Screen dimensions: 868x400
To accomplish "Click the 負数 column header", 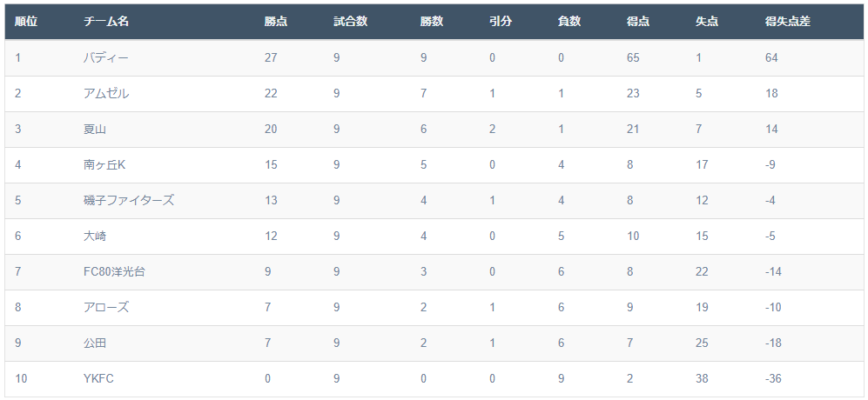I will (x=569, y=22).
